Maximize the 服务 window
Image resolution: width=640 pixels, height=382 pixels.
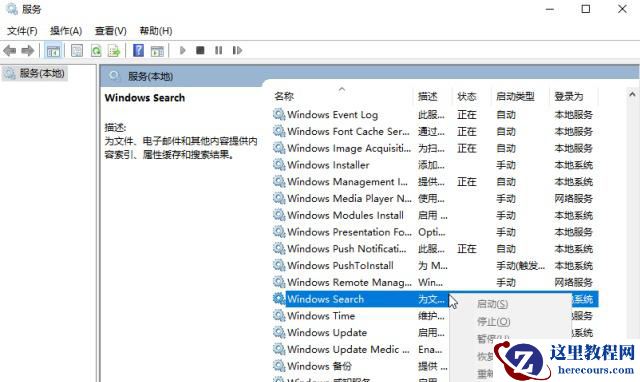point(586,9)
